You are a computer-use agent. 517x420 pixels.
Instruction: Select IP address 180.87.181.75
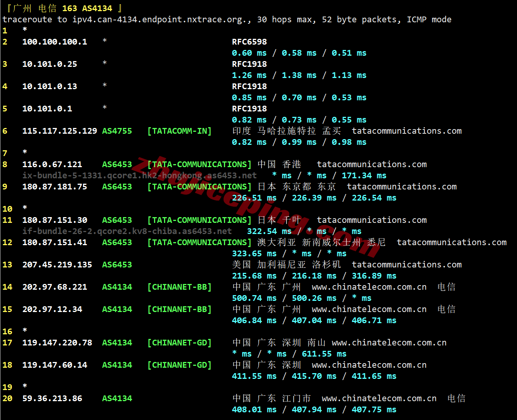pos(55,187)
